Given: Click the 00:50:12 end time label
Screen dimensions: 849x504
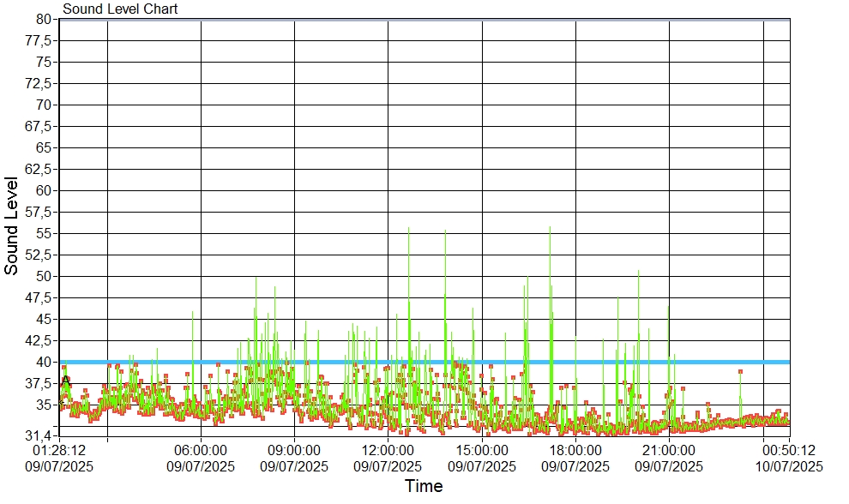Looking at the screenshot, I should 789,449.
